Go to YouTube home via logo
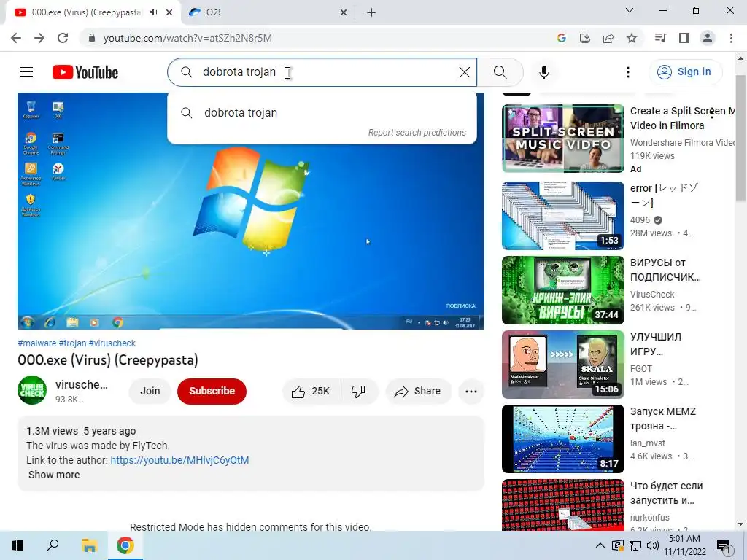 click(85, 72)
